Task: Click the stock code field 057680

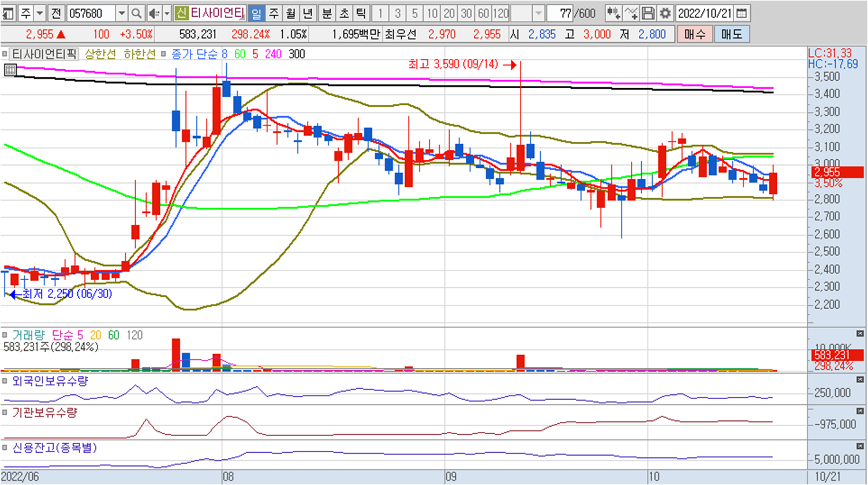Action: tap(91, 13)
